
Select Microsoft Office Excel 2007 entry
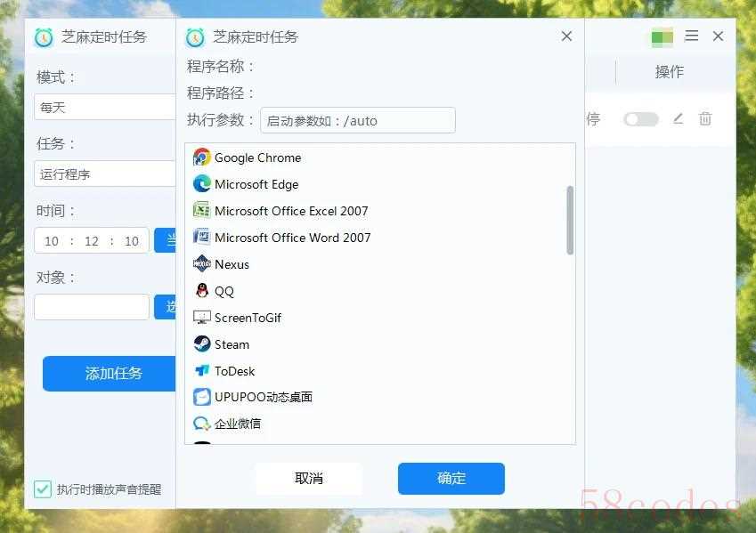click(291, 211)
